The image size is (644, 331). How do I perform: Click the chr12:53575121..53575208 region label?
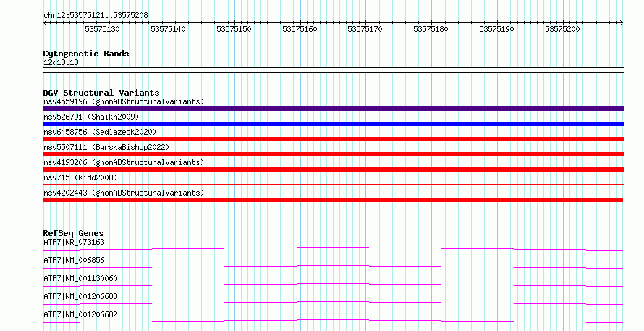(96, 16)
